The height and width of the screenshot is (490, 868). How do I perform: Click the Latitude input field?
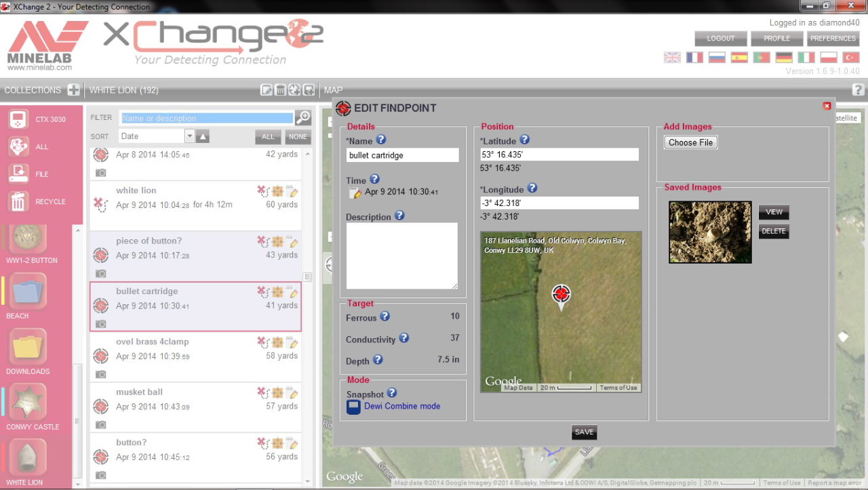click(559, 155)
